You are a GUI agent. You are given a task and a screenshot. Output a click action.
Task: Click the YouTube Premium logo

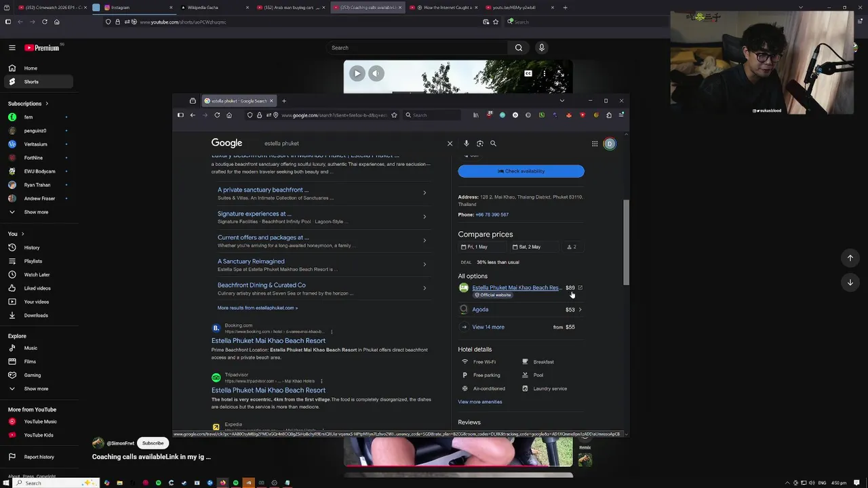(42, 47)
